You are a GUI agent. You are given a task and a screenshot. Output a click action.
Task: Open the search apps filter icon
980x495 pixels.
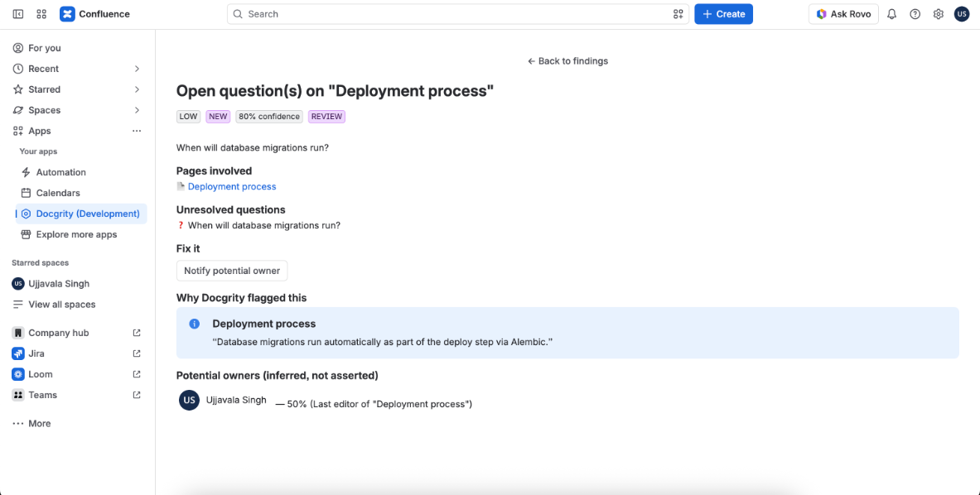tap(678, 14)
